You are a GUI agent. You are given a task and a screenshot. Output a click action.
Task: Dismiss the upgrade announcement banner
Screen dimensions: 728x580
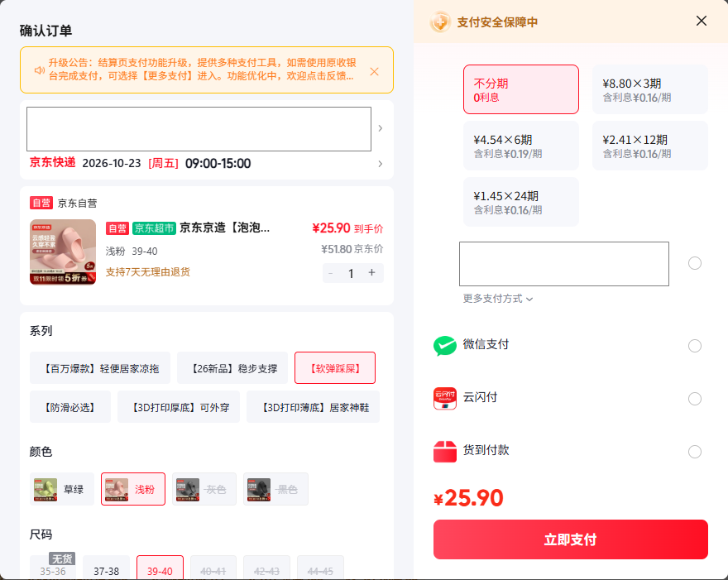(x=374, y=71)
